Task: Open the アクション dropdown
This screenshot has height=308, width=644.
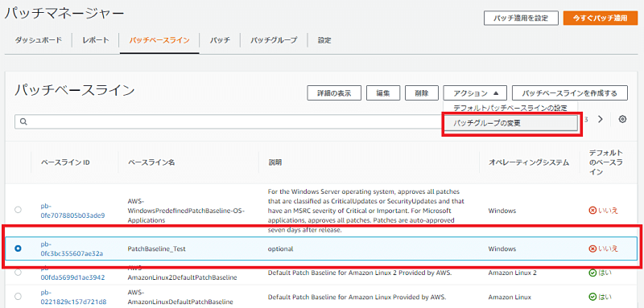Action: (475, 93)
